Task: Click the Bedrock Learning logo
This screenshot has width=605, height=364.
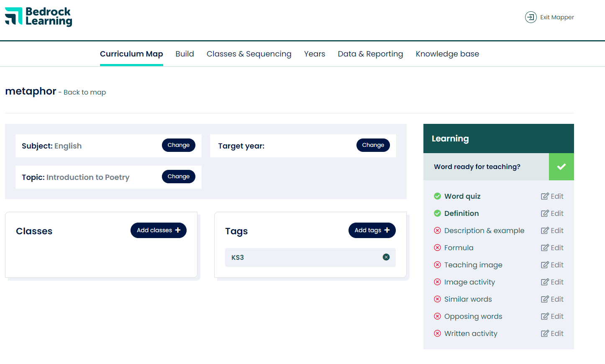Action: tap(38, 17)
